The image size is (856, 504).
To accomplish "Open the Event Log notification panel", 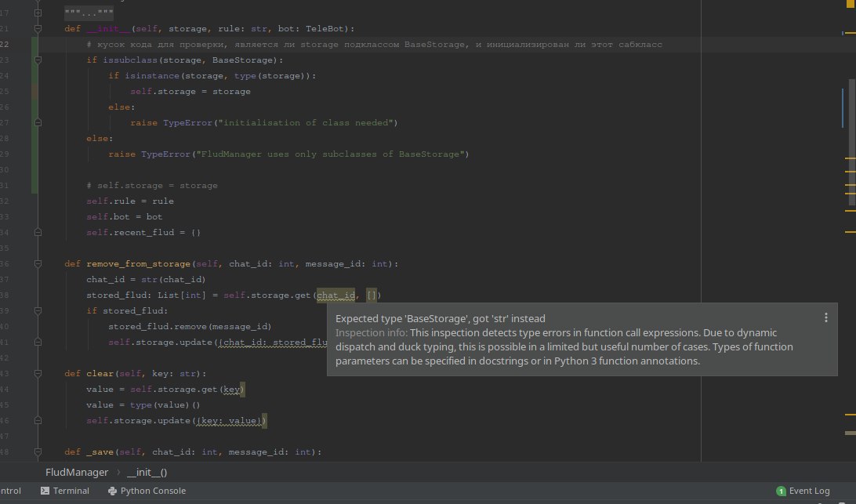I will 803,491.
